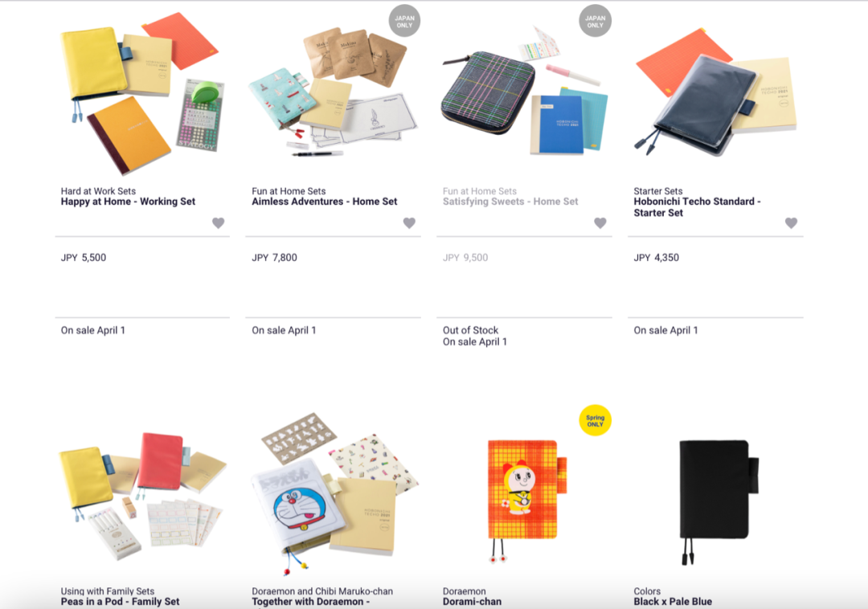Image resolution: width=868 pixels, height=609 pixels.
Task: Open plaid zipper case product image
Action: pos(524,92)
